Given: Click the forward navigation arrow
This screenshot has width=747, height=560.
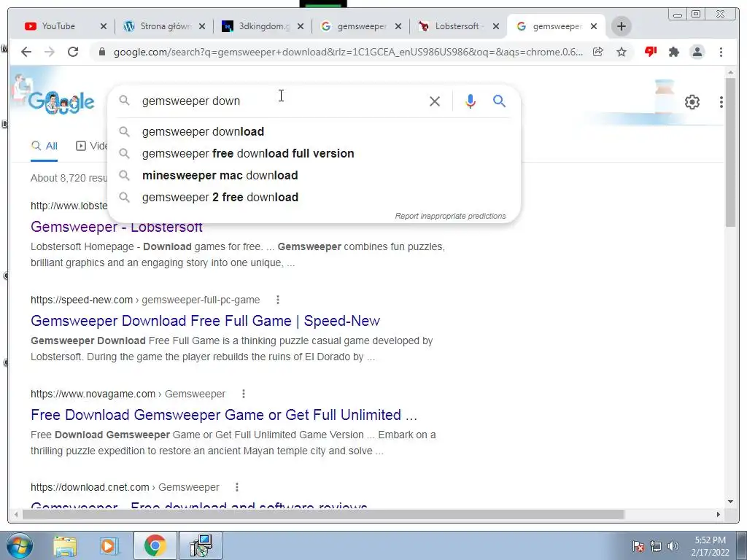Looking at the screenshot, I should point(50,52).
